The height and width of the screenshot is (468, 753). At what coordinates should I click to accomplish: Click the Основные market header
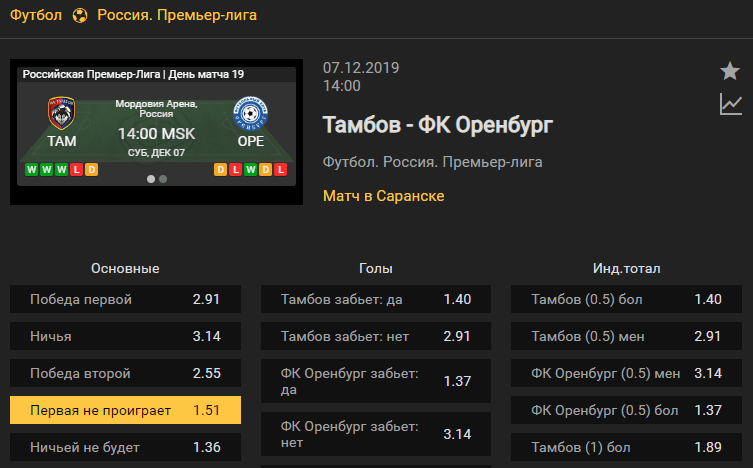pyautogui.click(x=125, y=268)
